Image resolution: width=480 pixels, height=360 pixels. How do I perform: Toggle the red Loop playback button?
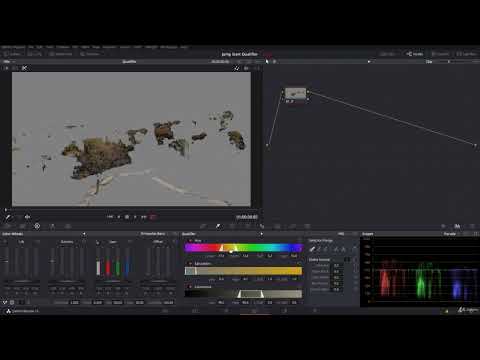[153, 217]
